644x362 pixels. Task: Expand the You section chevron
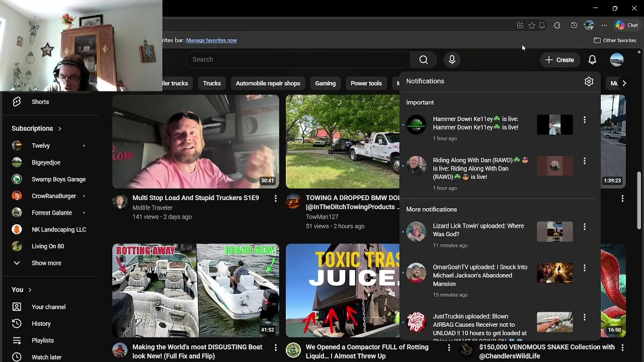[x=30, y=290]
